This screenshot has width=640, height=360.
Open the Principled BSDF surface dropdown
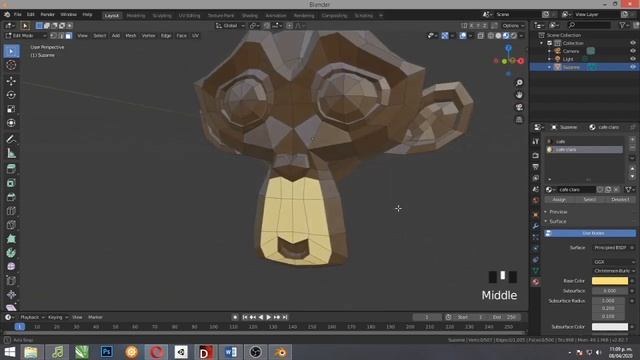coord(613,248)
